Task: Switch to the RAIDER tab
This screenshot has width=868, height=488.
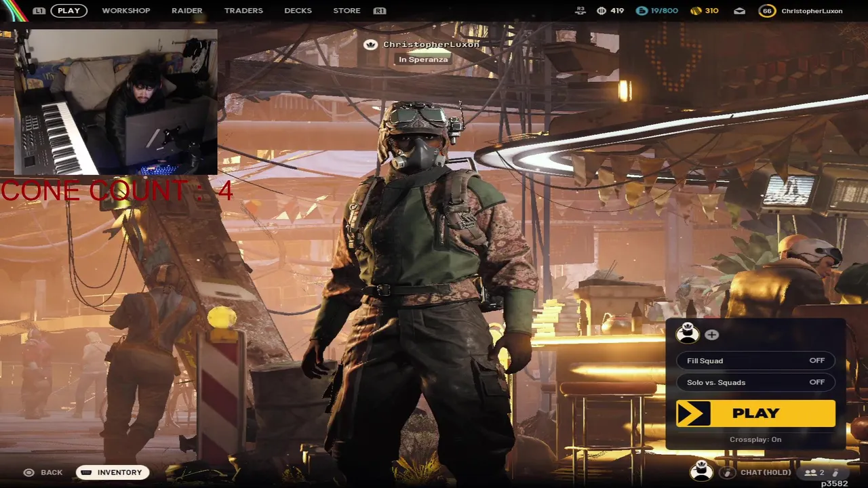Action: tap(186, 11)
